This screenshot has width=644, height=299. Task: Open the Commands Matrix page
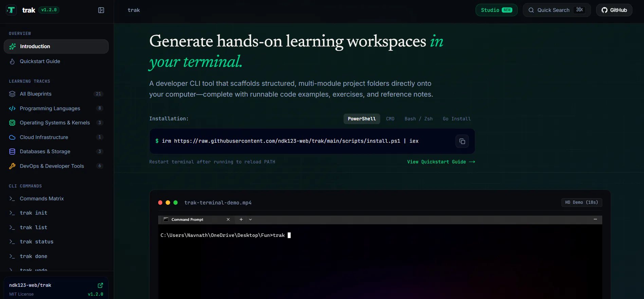pos(56,199)
